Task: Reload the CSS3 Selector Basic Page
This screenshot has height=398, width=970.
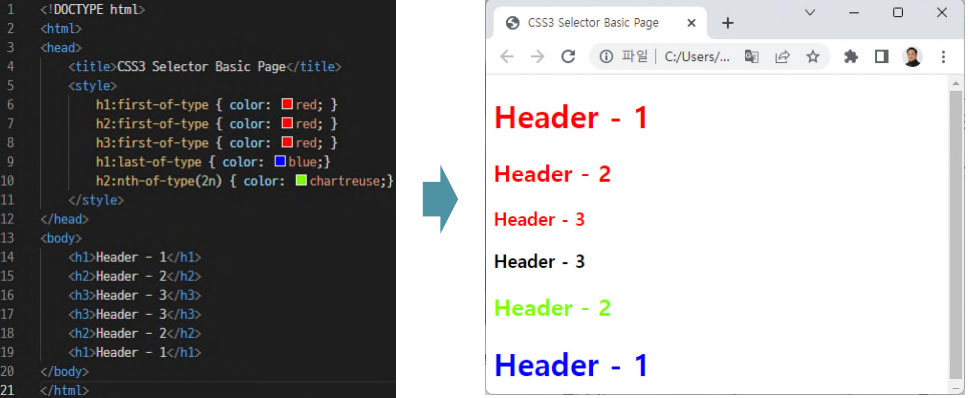Action: click(568, 57)
